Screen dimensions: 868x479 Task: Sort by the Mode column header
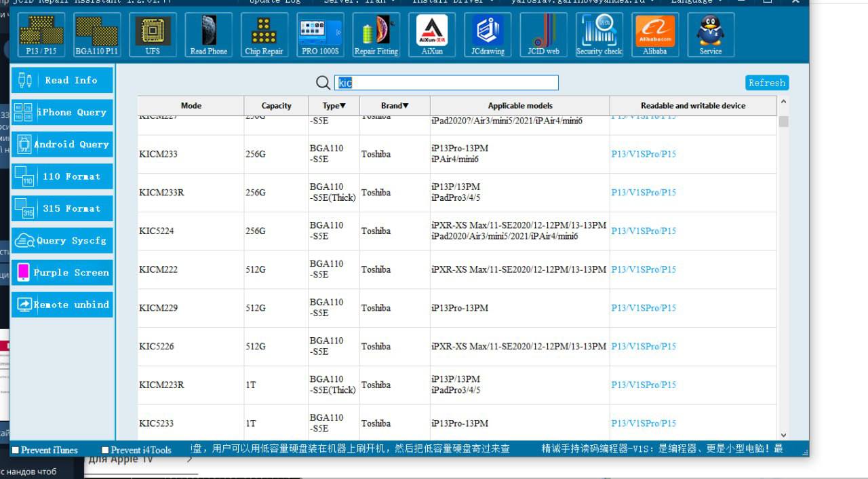click(191, 106)
